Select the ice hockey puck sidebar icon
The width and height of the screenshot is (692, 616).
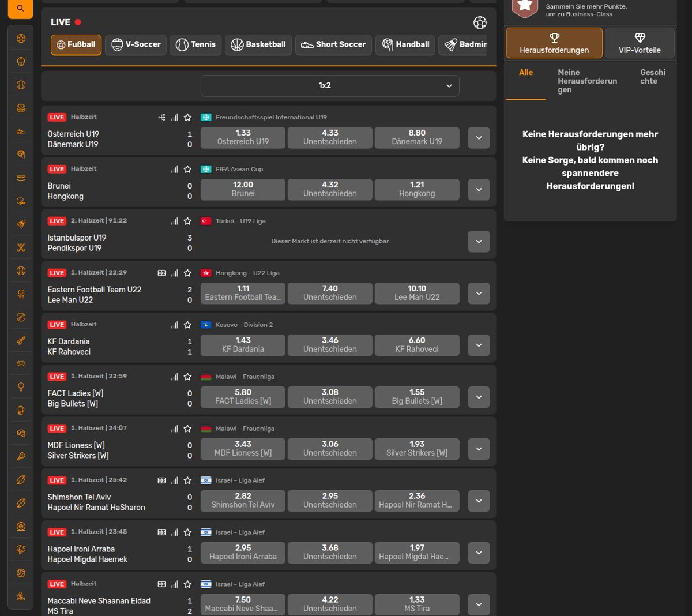tap(21, 178)
